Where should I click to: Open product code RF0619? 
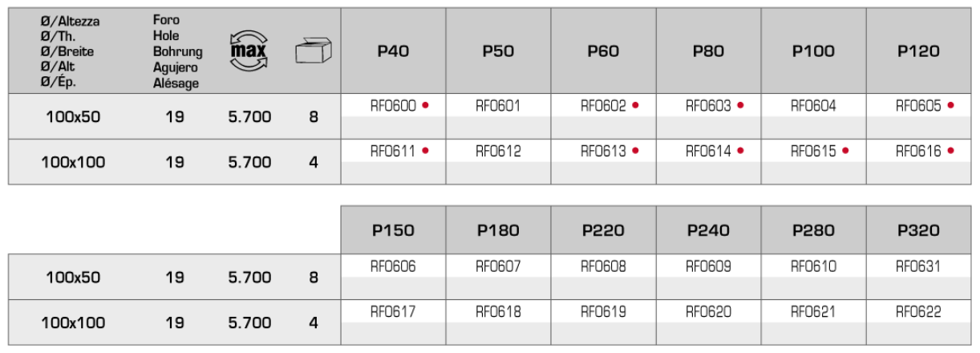[x=603, y=311]
